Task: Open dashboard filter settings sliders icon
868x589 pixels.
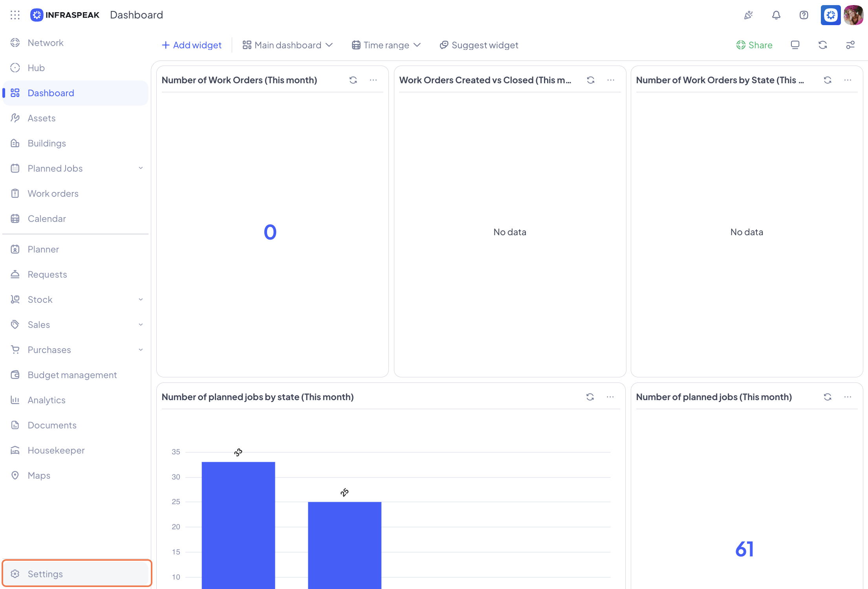Action: point(850,45)
